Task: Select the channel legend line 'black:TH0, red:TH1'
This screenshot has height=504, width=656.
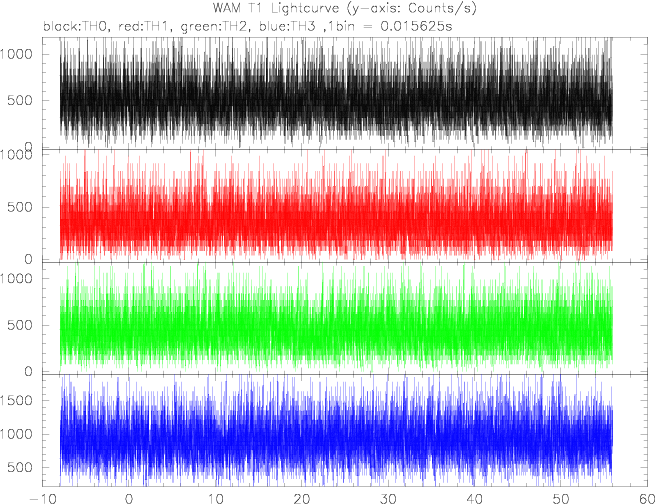Action: [248, 26]
